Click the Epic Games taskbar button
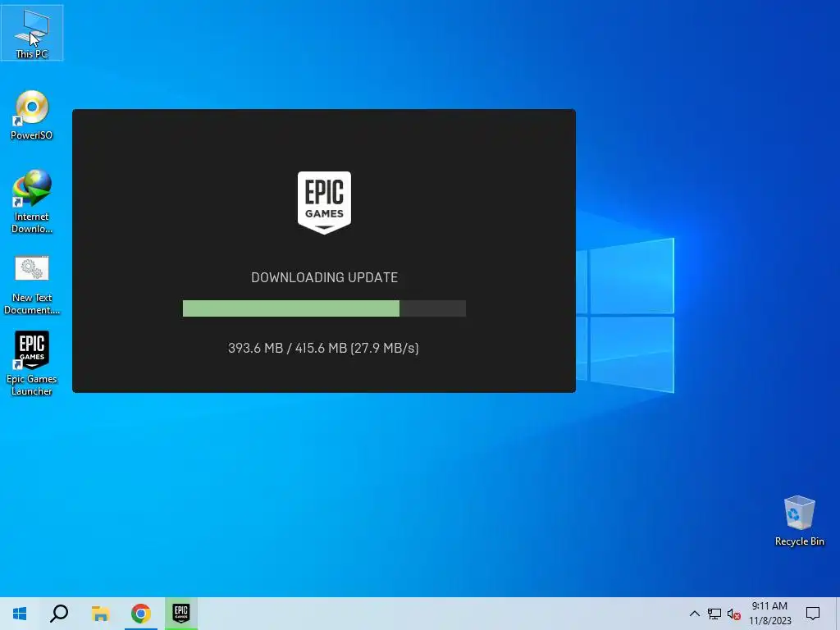840x630 pixels. 181,614
